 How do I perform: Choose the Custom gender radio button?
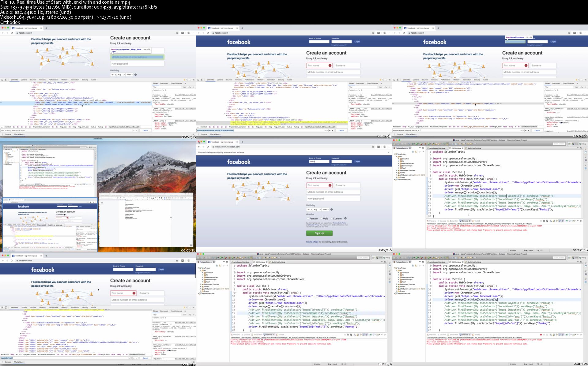[x=331, y=219]
